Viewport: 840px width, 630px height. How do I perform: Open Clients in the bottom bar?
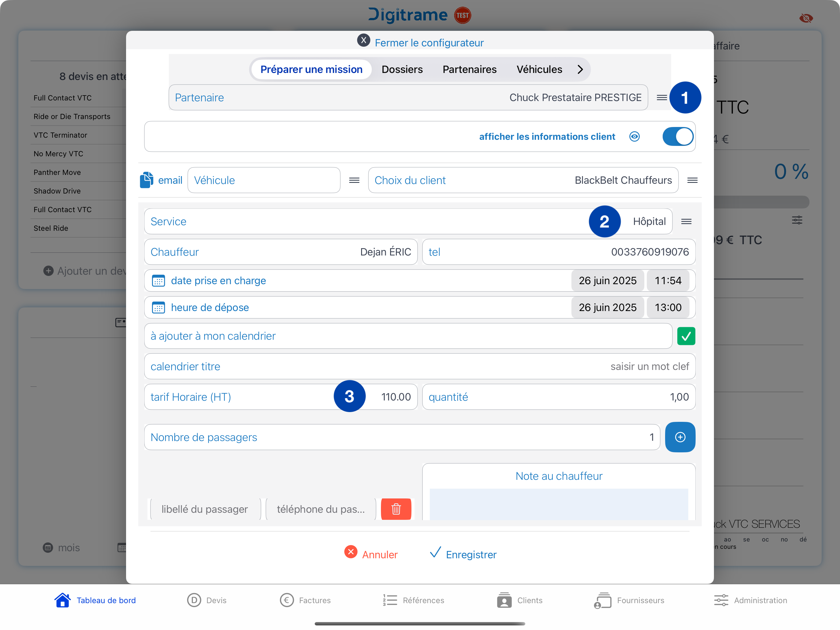tap(520, 600)
